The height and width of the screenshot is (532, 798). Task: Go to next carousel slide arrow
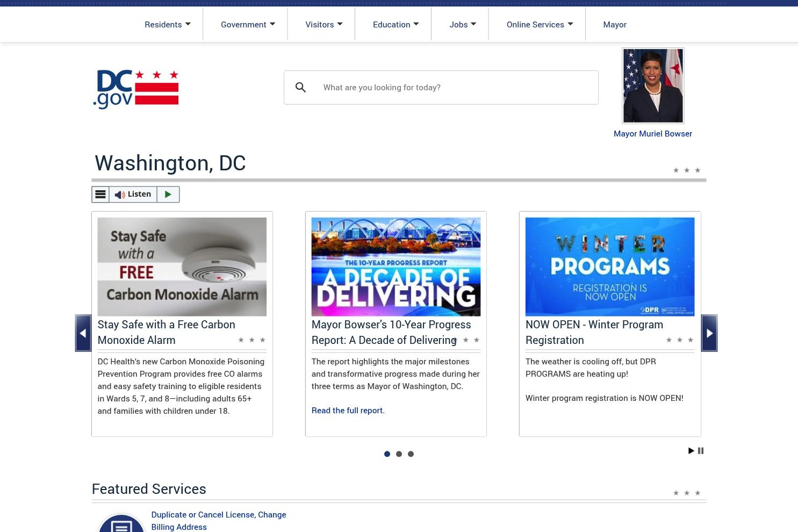[x=709, y=333]
